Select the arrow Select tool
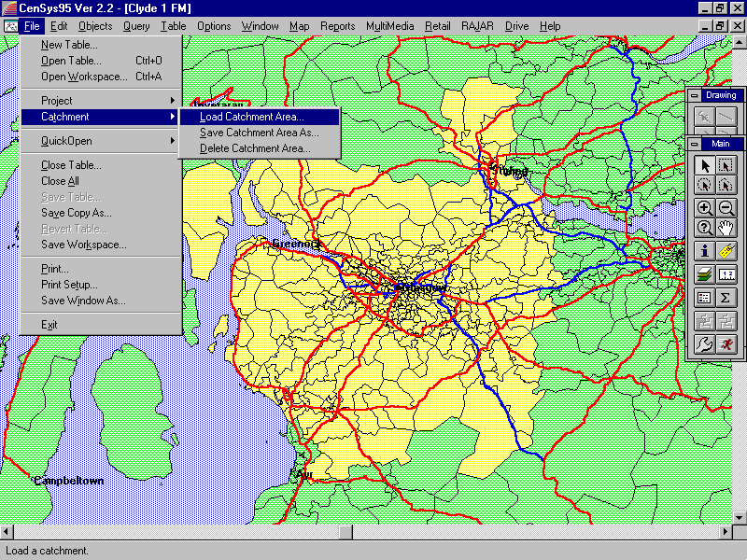The image size is (747, 560). [705, 165]
